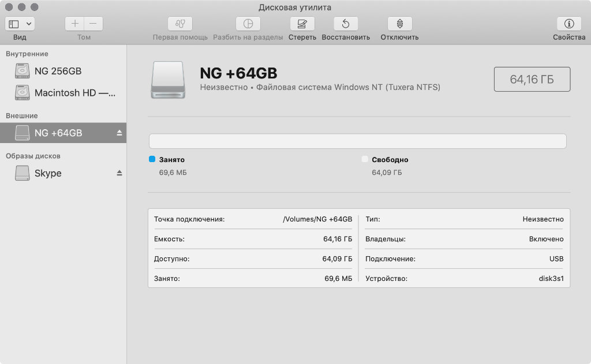Eject the Skype disk image
The height and width of the screenshot is (364, 591).
pos(119,173)
